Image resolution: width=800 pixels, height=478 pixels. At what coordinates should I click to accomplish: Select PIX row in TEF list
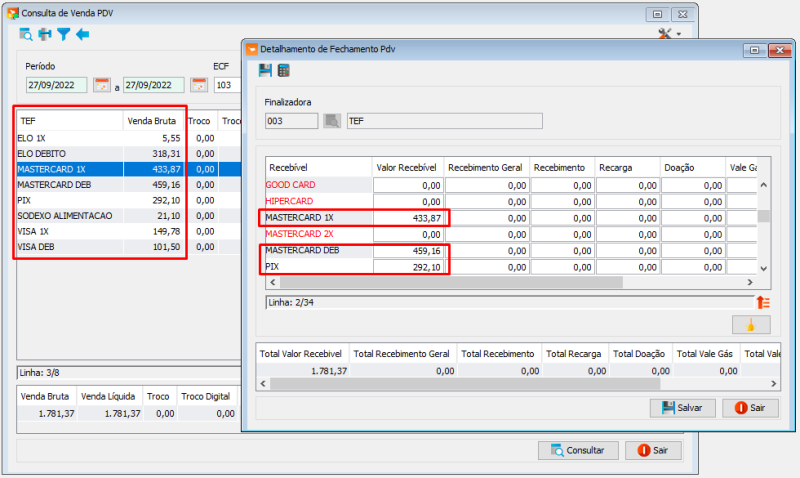coord(129,200)
